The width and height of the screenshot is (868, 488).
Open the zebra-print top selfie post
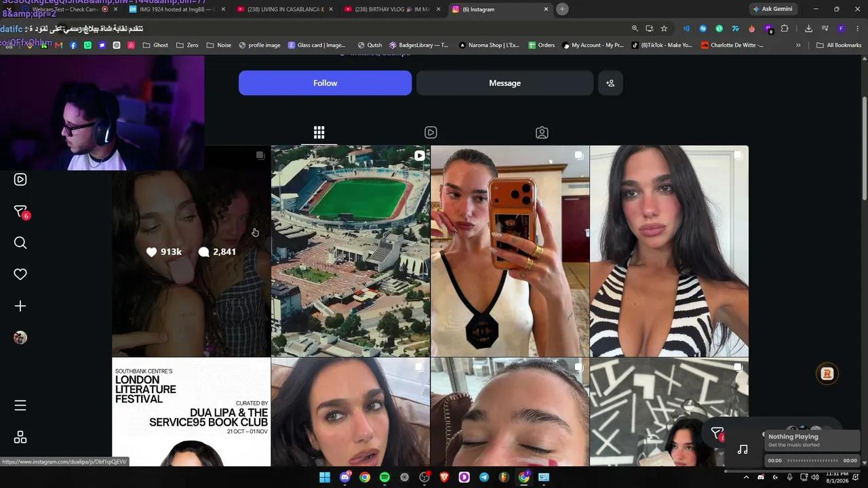[x=669, y=251]
